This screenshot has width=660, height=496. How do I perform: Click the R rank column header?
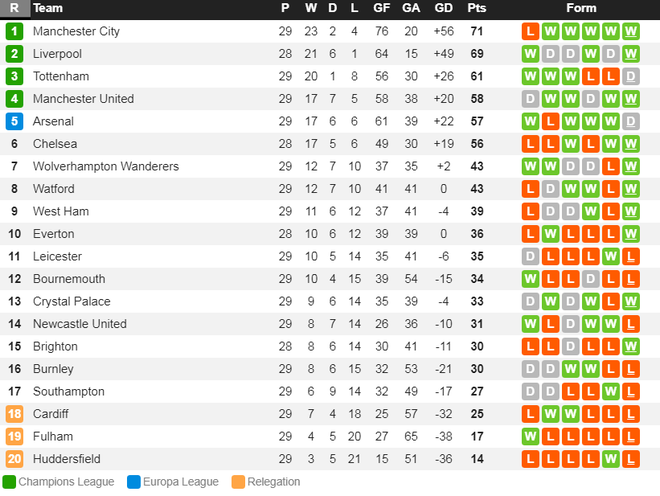point(14,8)
